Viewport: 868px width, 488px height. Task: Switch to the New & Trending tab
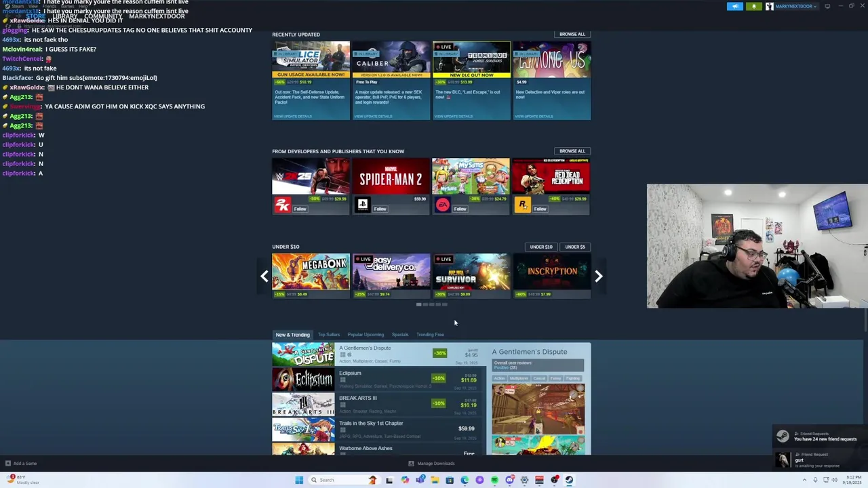coord(292,335)
